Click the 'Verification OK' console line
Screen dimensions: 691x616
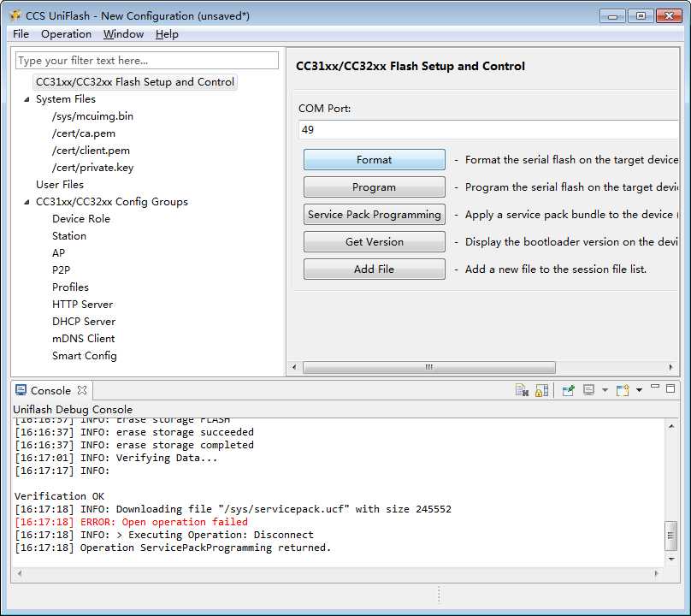pyautogui.click(x=60, y=496)
